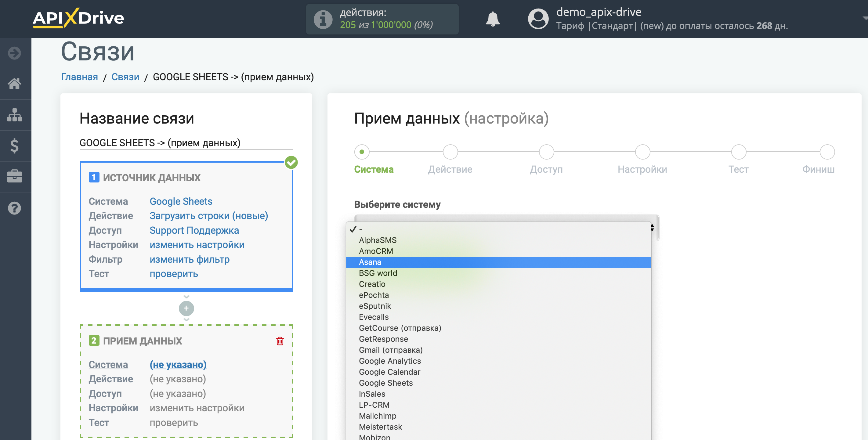Select the Действие step in the wizard
The height and width of the screenshot is (440, 868).
tap(450, 152)
